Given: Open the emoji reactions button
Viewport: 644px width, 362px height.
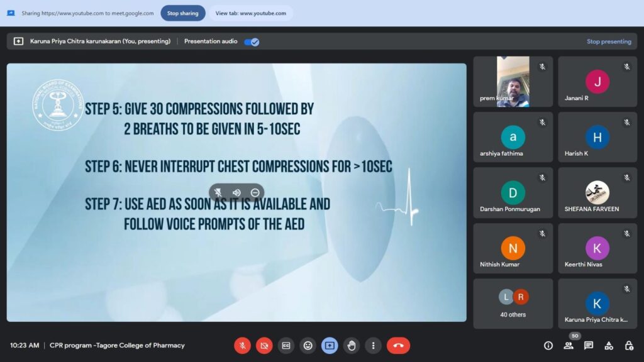Looking at the screenshot, I should [x=308, y=346].
